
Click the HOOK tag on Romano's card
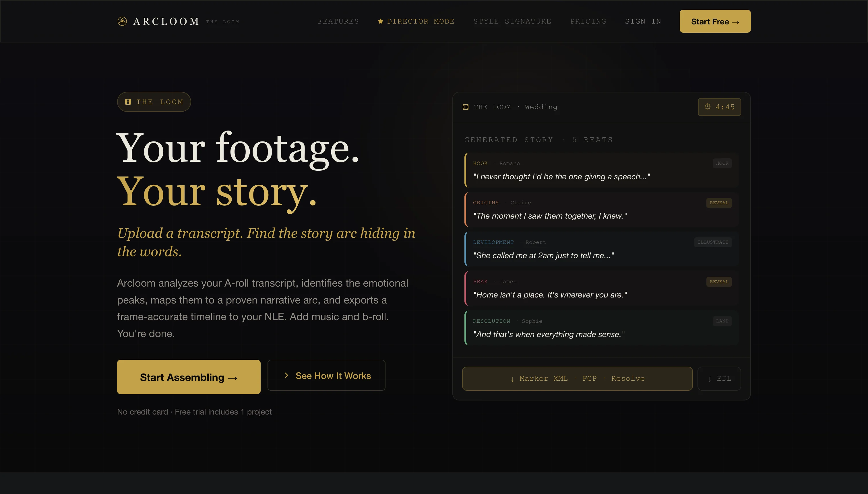722,163
